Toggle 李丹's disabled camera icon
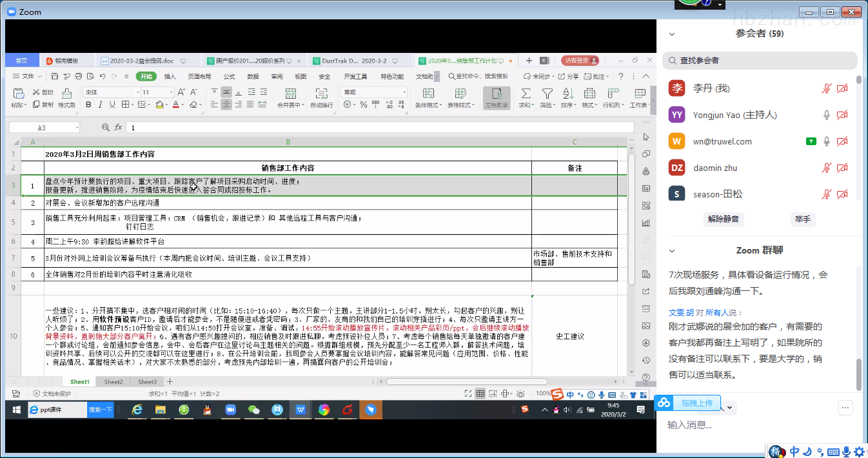Screen dimensions: 868x458 842,88
